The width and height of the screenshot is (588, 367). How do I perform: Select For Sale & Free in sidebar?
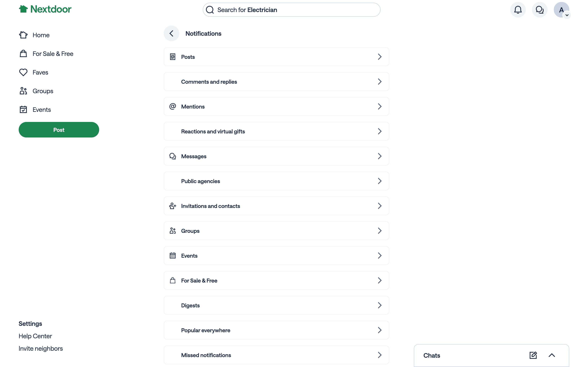[53, 54]
